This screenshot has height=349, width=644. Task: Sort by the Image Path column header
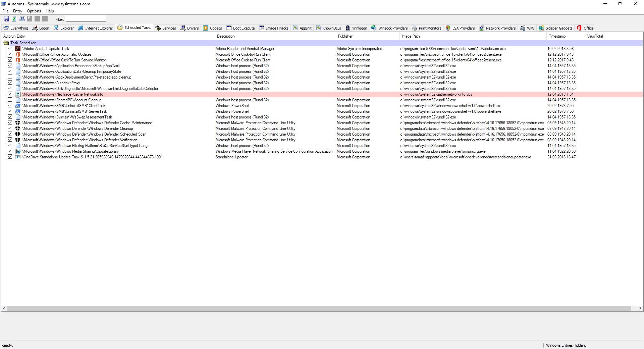(x=473, y=36)
